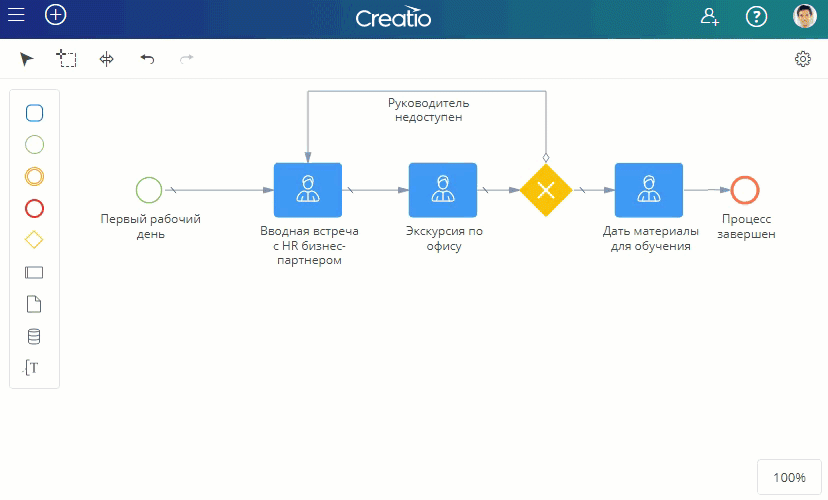Click the Creatio logo

point(393,17)
